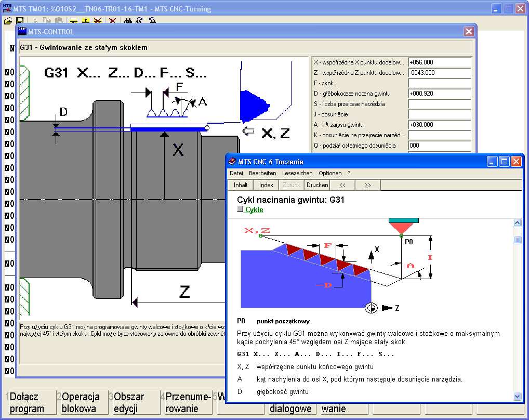
Task: Click softkey ending in 'dialogowe'
Action: tap(290, 409)
